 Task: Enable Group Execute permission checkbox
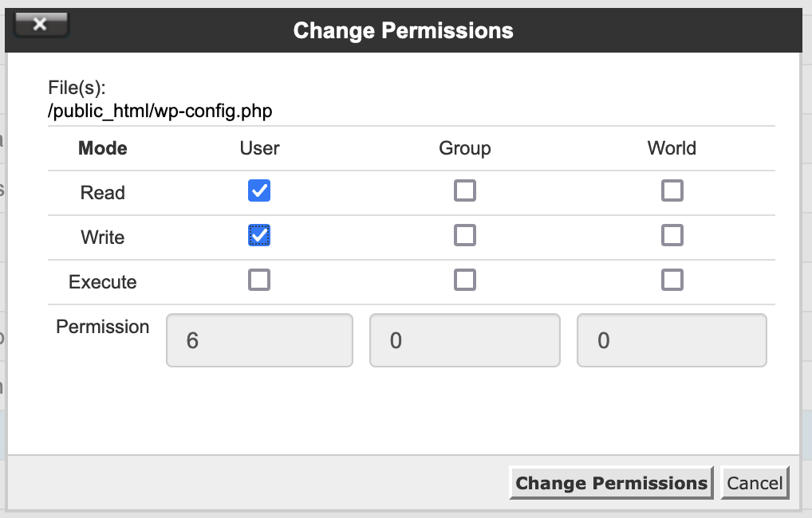point(465,280)
